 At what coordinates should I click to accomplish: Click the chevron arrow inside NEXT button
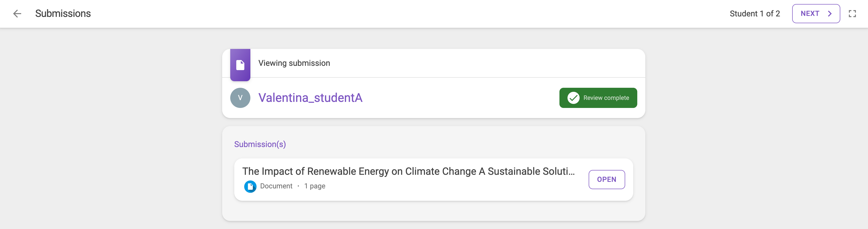coord(829,13)
